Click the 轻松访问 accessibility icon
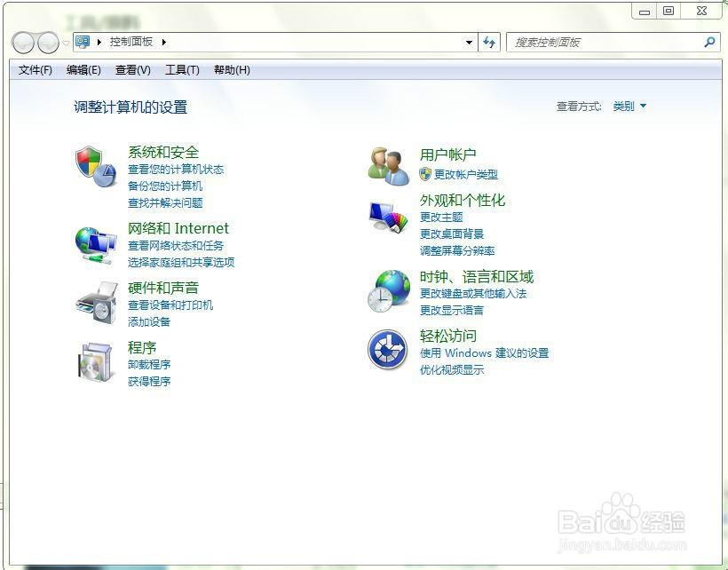Viewport: 728px width, 570px height. 386,349
